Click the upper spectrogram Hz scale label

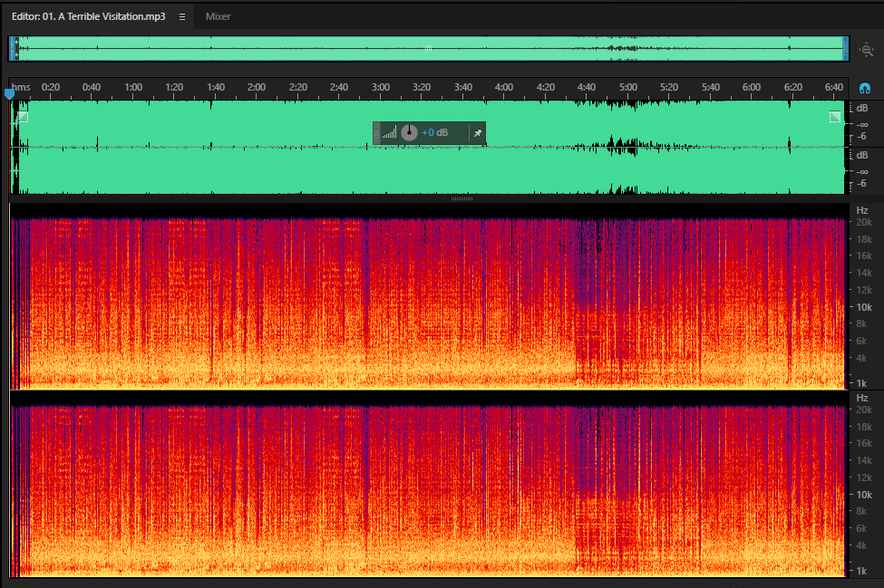[x=862, y=210]
